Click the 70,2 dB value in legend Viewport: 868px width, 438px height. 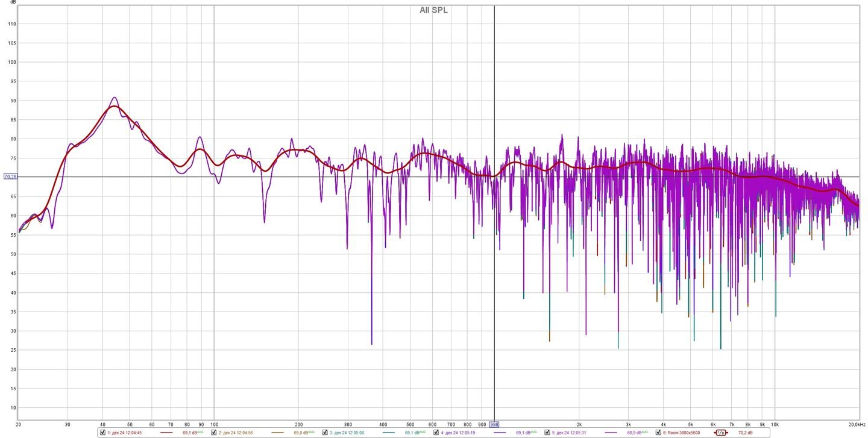click(x=745, y=433)
